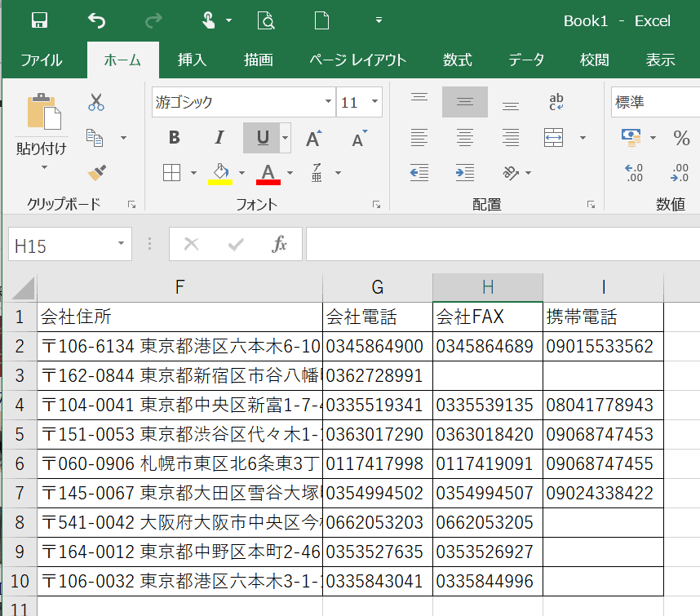Click the Undo arrow icon
The height and width of the screenshot is (616, 700).
[x=96, y=20]
